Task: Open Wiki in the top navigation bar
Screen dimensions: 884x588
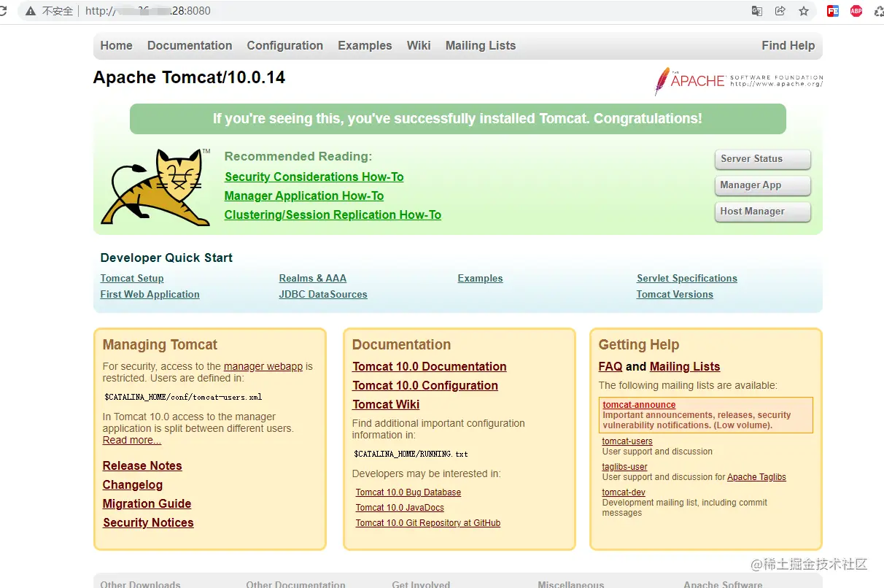Action: coord(419,45)
